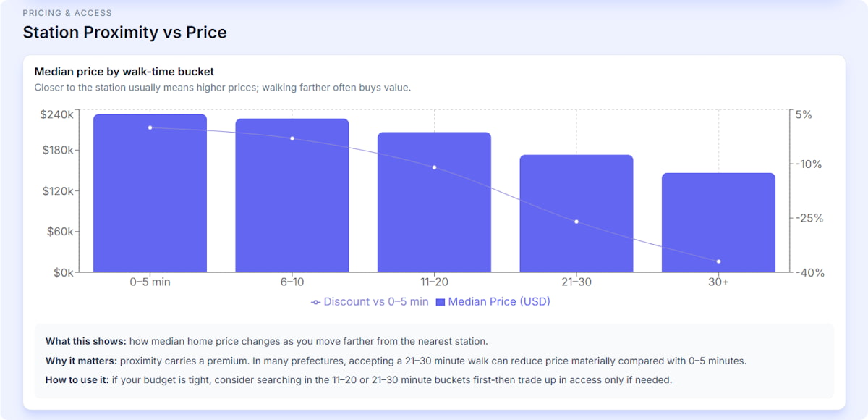Click the Median price by walk-time bucket title
868x420 pixels.
click(x=124, y=72)
